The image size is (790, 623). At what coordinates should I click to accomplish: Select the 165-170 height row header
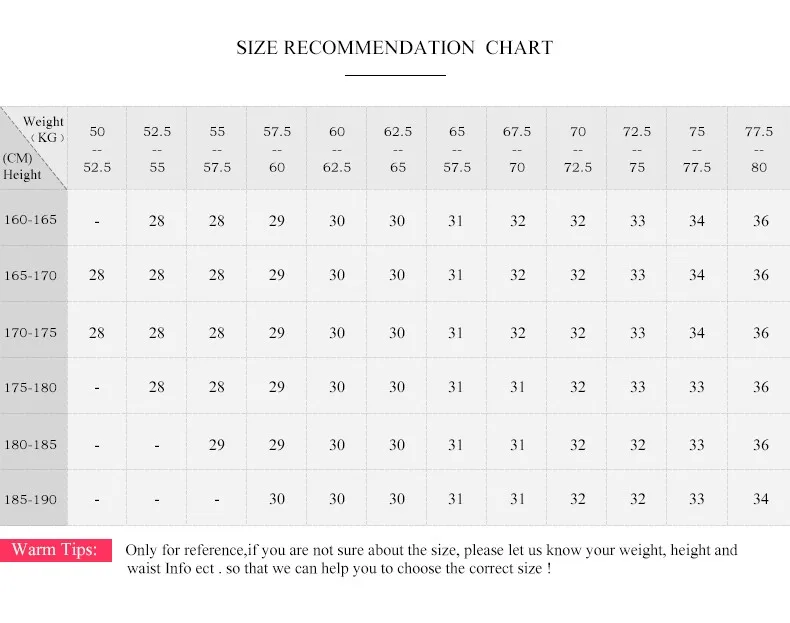33,275
